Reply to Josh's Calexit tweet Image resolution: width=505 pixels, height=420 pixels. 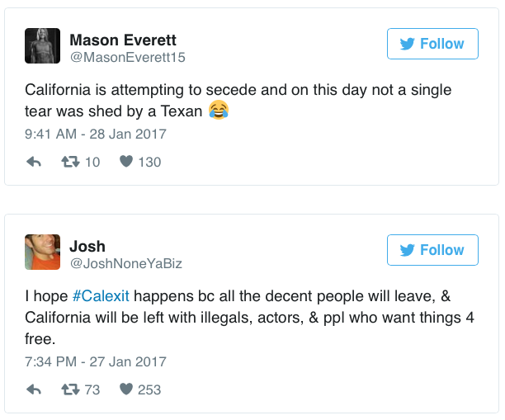coord(34,389)
